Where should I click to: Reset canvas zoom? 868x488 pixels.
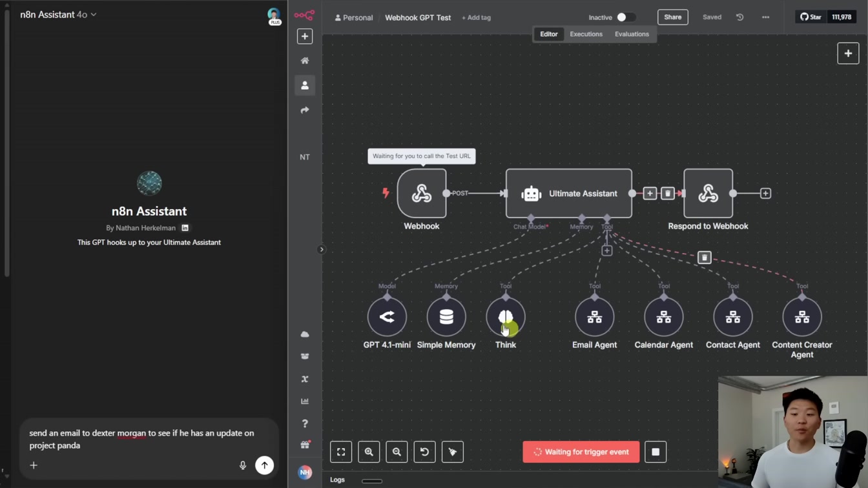(424, 452)
